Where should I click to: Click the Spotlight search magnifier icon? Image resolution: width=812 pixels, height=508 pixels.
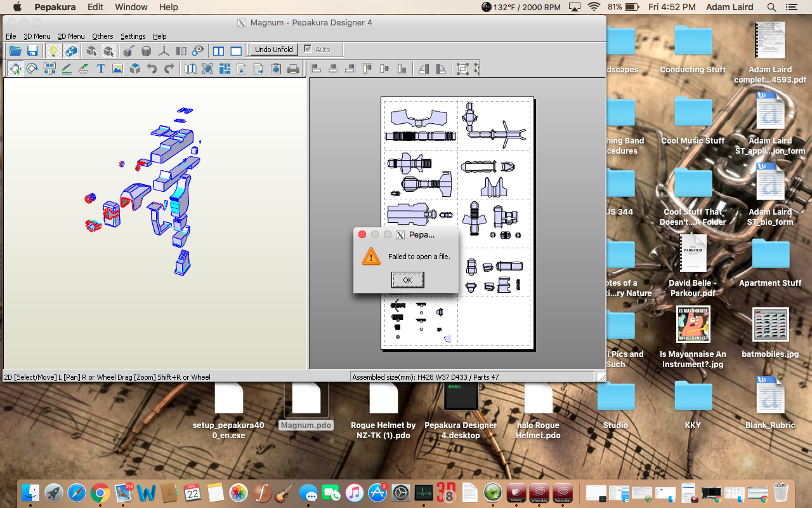pos(771,7)
